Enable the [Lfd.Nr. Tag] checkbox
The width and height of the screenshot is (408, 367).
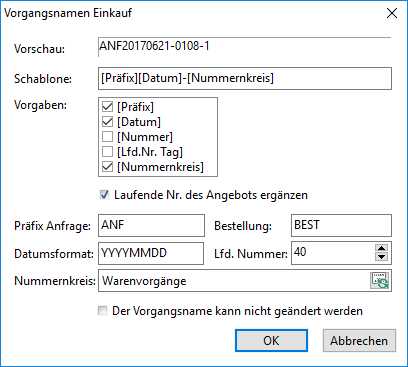pos(107,152)
